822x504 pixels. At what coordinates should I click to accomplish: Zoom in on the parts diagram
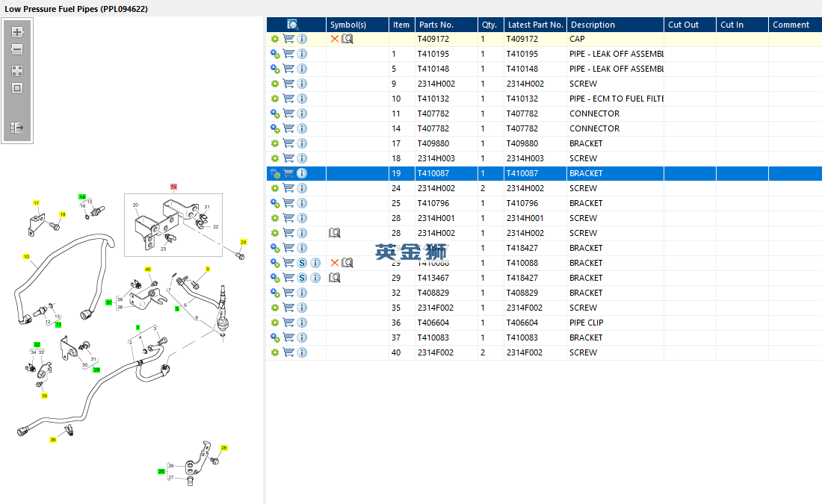pyautogui.click(x=17, y=32)
